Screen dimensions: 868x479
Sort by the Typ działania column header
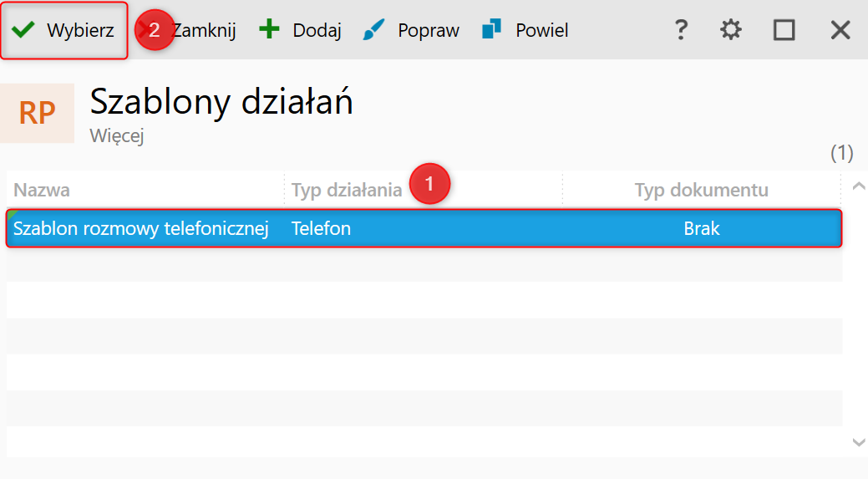click(x=347, y=190)
